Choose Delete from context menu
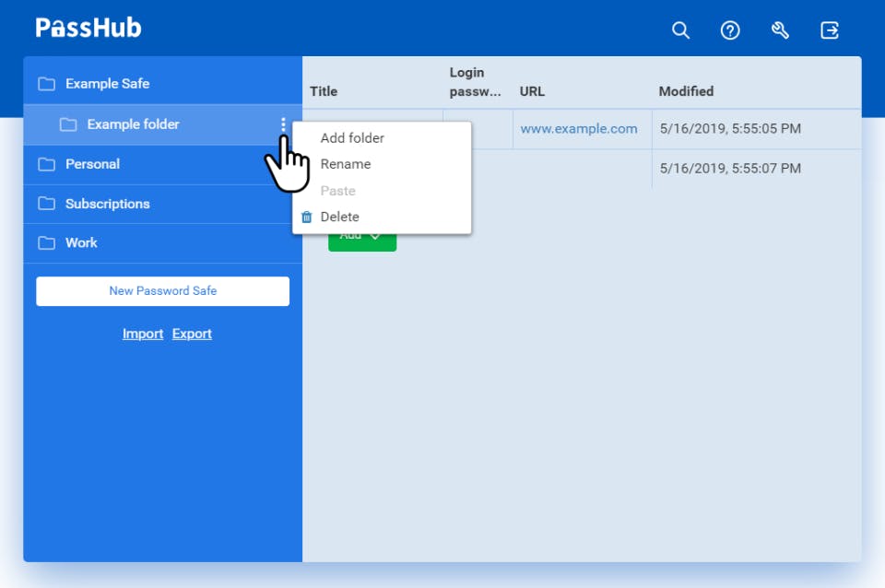The height and width of the screenshot is (588, 885). click(339, 217)
